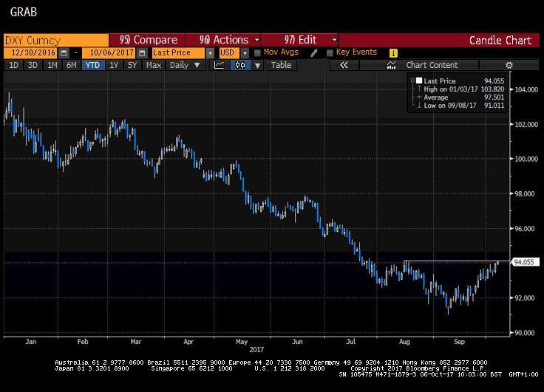Image resolution: width=544 pixels, height=392 pixels.
Task: Click the Chart Content chart icon
Action: coord(391,65)
